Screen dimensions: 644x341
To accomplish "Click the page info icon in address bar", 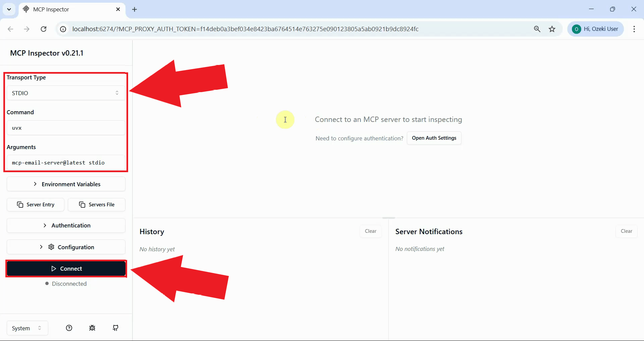I will pyautogui.click(x=62, y=29).
